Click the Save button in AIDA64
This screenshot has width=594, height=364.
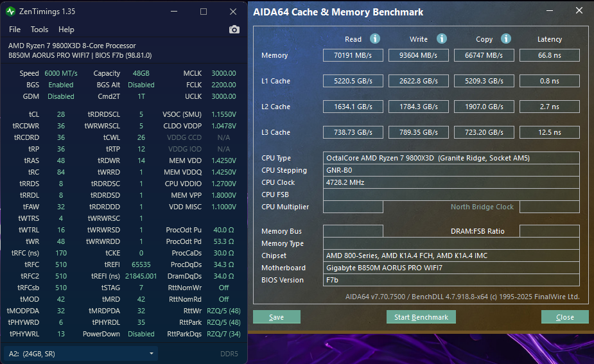(277, 317)
